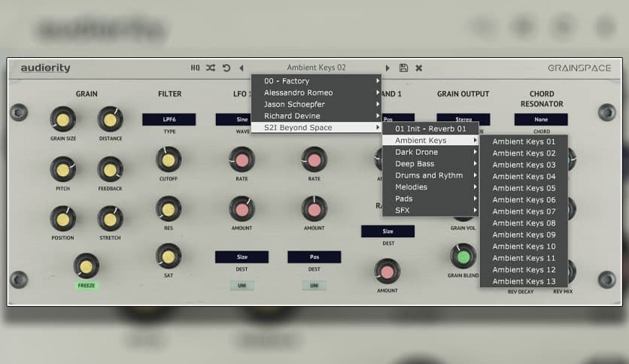Expand Pads category
The width and height of the screenshot is (629, 364).
pos(430,199)
